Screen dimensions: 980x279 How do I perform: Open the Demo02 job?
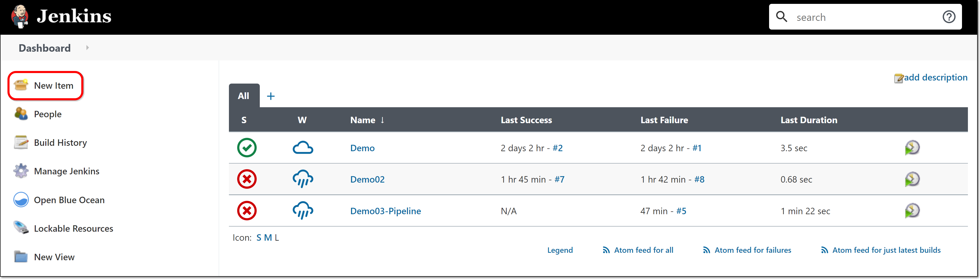pos(367,179)
